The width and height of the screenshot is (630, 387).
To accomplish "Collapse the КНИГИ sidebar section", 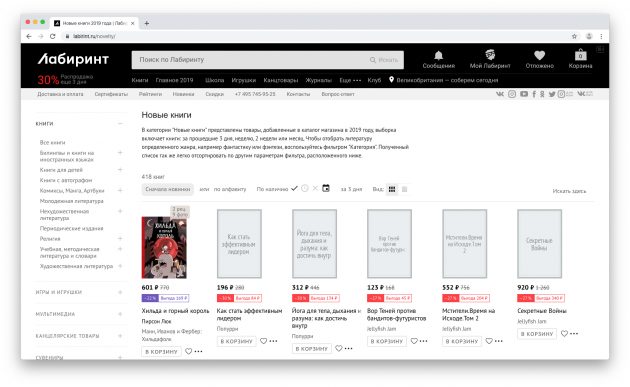I will click(x=120, y=123).
